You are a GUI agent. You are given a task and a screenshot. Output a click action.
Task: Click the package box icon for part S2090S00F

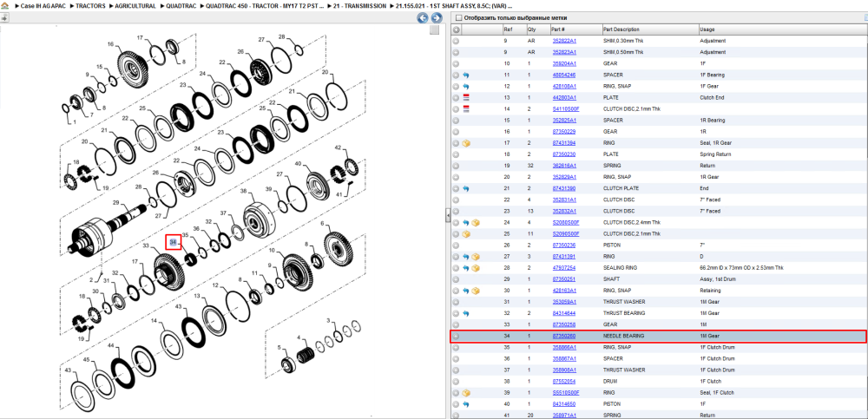(x=466, y=233)
